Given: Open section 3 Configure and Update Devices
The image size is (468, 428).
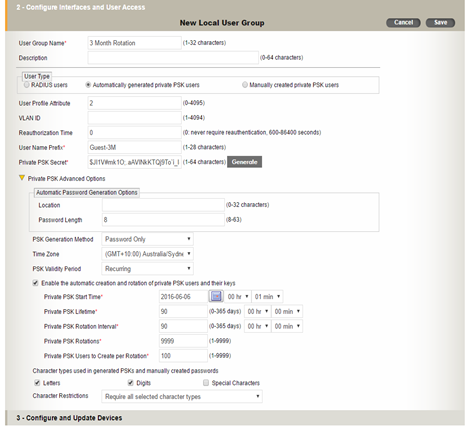Looking at the screenshot, I should click(69, 418).
